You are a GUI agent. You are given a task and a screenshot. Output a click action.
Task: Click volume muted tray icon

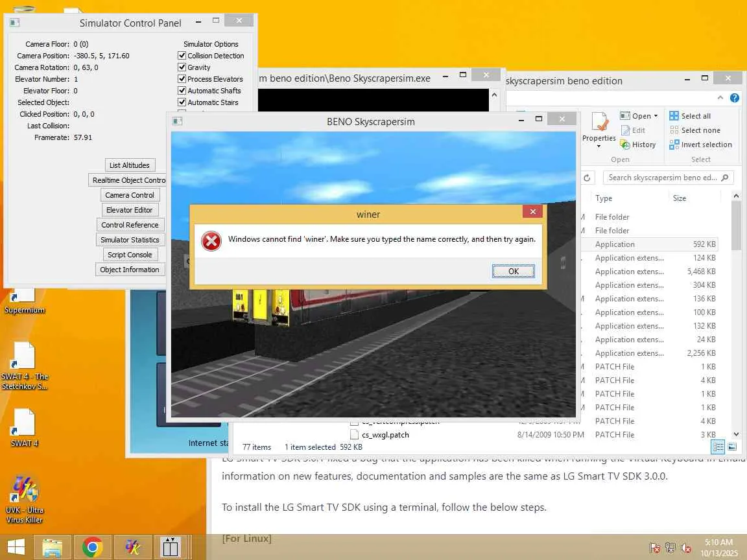click(686, 548)
